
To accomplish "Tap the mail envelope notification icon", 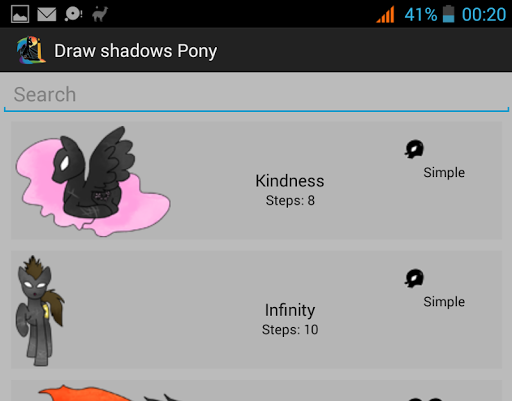I will 47,14.
